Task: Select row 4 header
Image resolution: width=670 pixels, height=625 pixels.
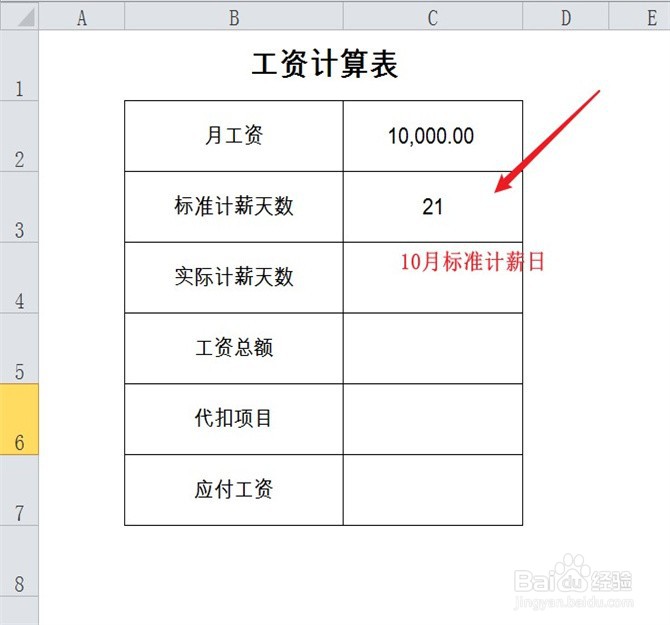Action: tap(19, 278)
